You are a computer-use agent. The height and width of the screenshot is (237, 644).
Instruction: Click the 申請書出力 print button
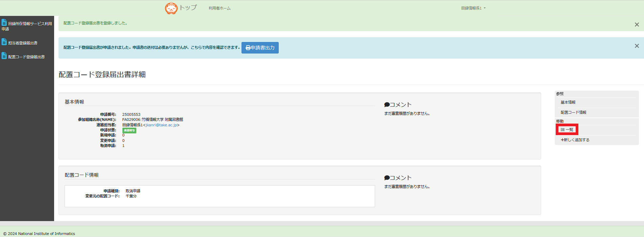[260, 48]
